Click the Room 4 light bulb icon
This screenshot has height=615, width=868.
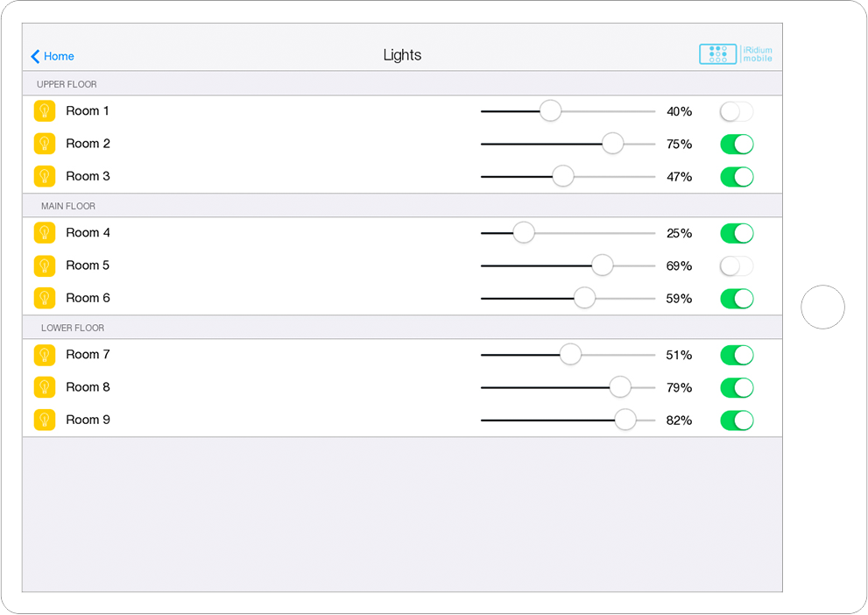pyautogui.click(x=45, y=233)
